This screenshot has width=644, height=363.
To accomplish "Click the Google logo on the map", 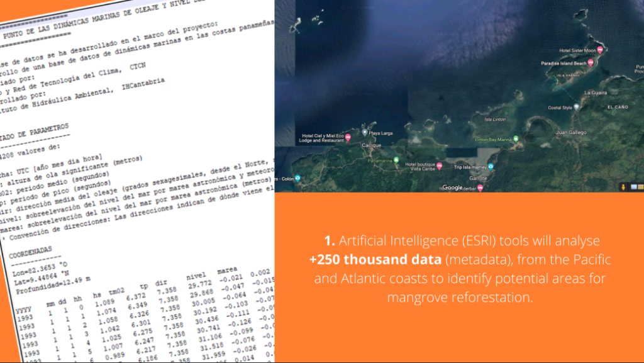I will (x=452, y=187).
